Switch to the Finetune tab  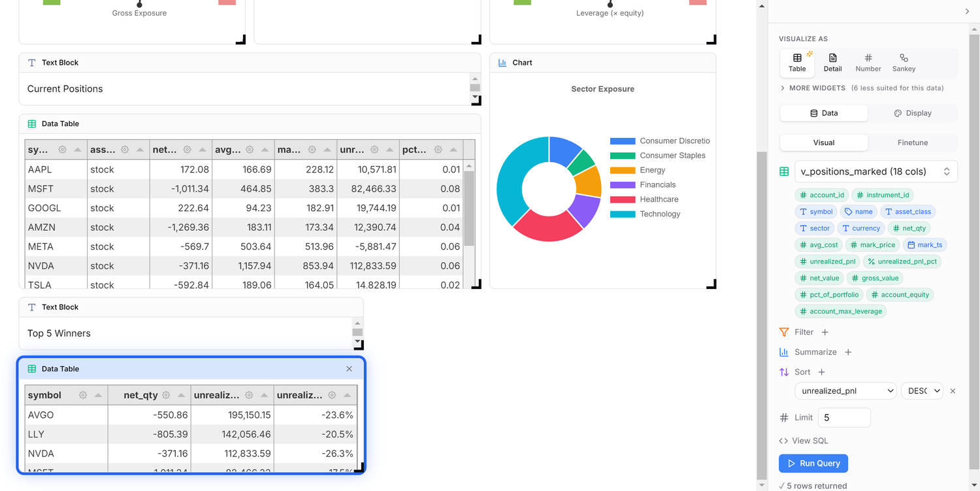(913, 143)
